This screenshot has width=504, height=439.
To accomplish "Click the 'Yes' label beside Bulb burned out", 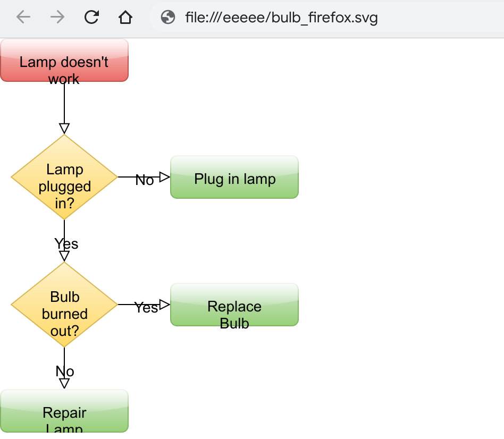I will coord(146,308).
